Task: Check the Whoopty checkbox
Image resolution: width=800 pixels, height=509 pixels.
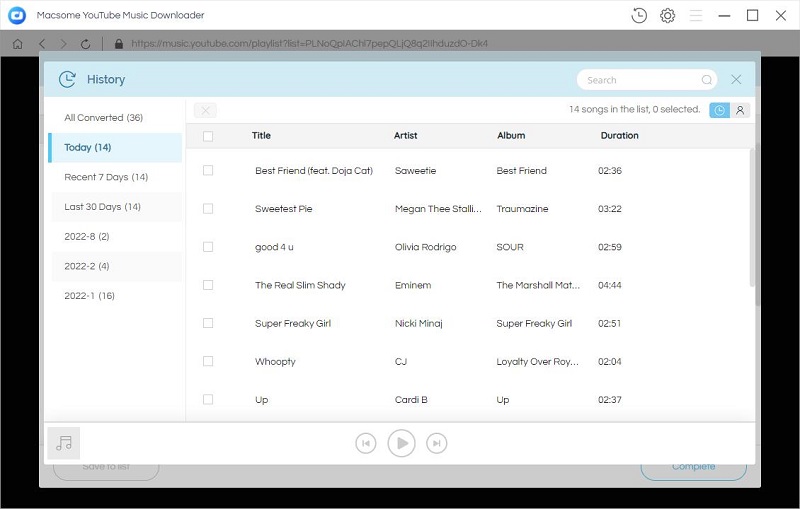Action: click(208, 361)
